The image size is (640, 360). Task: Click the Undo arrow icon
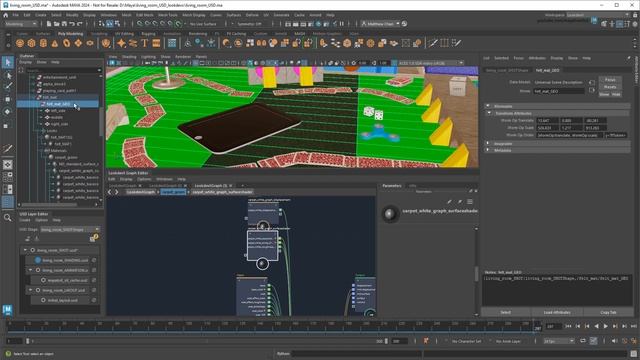click(x=72, y=24)
